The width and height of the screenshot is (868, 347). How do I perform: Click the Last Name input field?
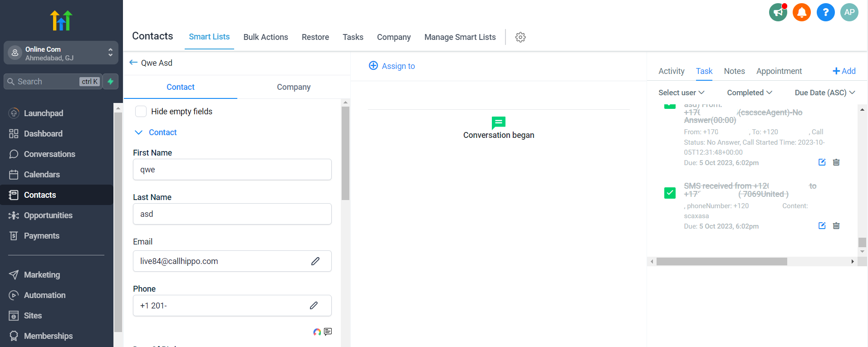232,214
